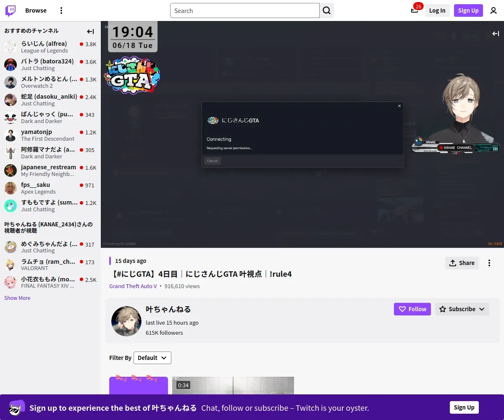The height and width of the screenshot is (420, 504).
Task: Click the video title 【#にじGTA】4日目
Action: pyautogui.click(x=201, y=274)
